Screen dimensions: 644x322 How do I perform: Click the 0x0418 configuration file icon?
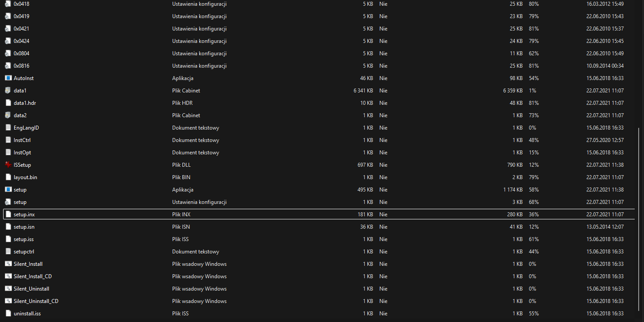point(8,4)
